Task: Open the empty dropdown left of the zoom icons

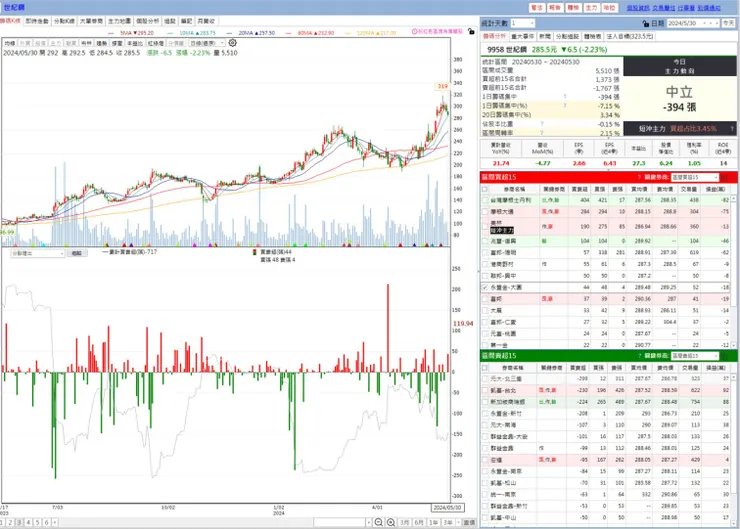Action: [x=342, y=522]
